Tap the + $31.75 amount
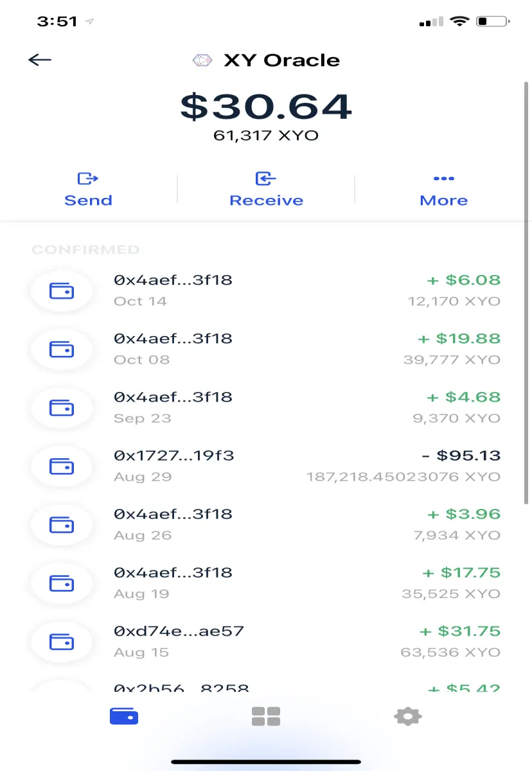 [x=461, y=631]
